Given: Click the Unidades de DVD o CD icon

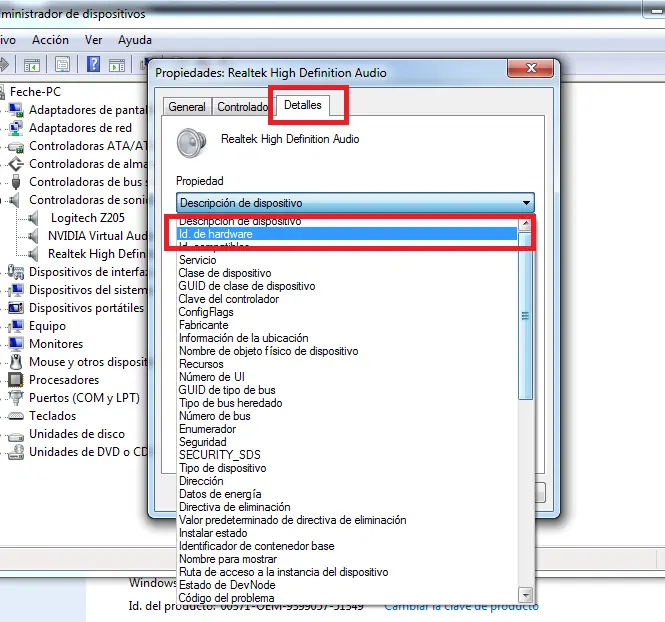Looking at the screenshot, I should click(16, 452).
